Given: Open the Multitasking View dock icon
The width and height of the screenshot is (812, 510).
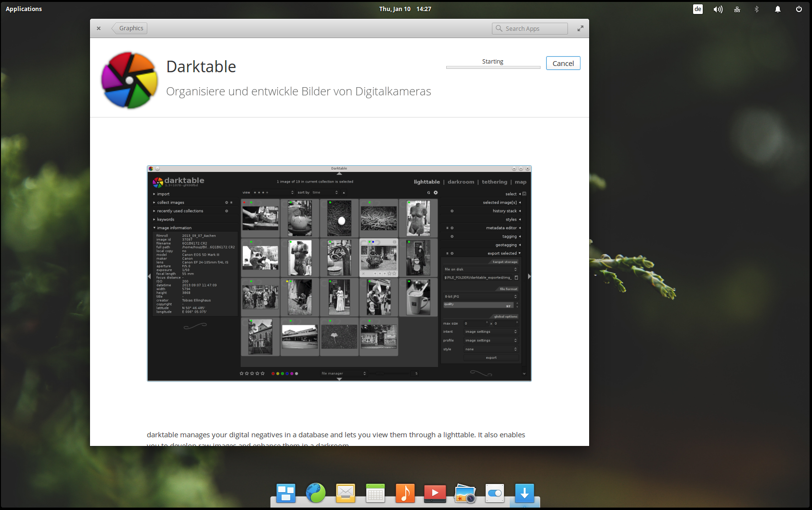Looking at the screenshot, I should coord(286,493).
